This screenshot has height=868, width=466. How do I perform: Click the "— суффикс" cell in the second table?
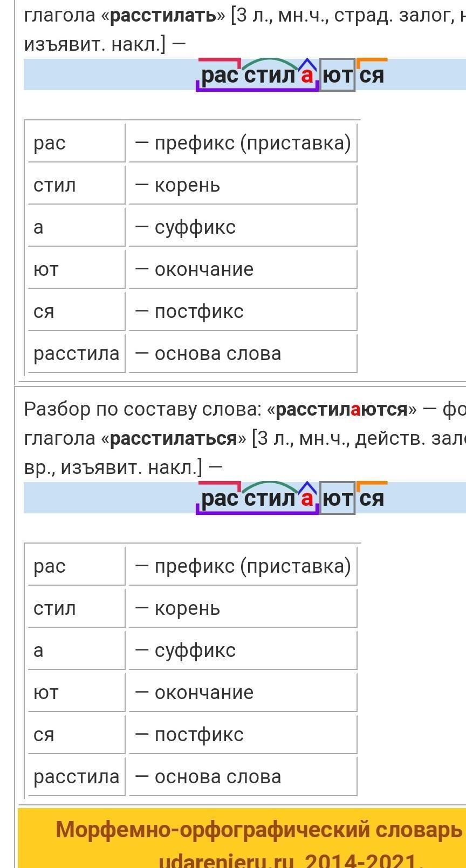point(243,650)
